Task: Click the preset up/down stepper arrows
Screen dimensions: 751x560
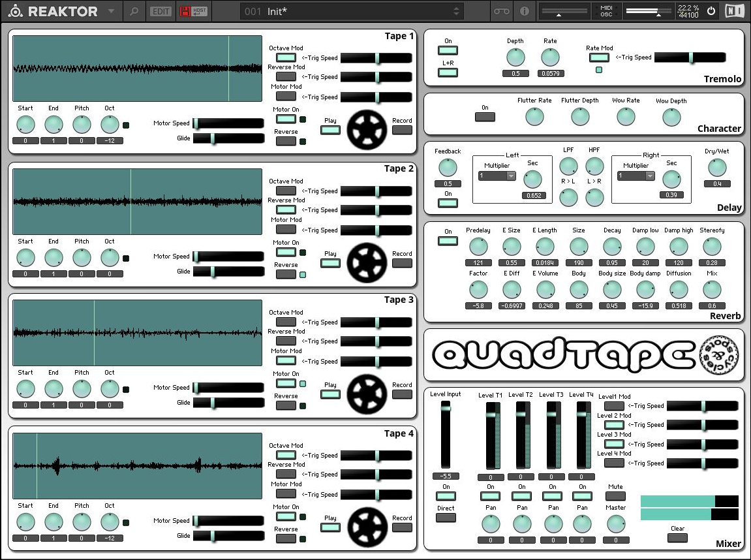Action: 457,11
